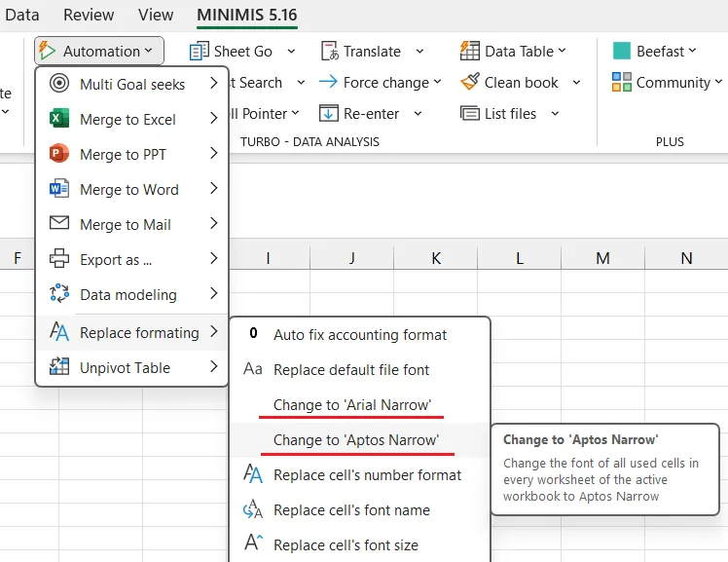Click the Clean book brush icon
The width and height of the screenshot is (728, 562).
tap(470, 82)
